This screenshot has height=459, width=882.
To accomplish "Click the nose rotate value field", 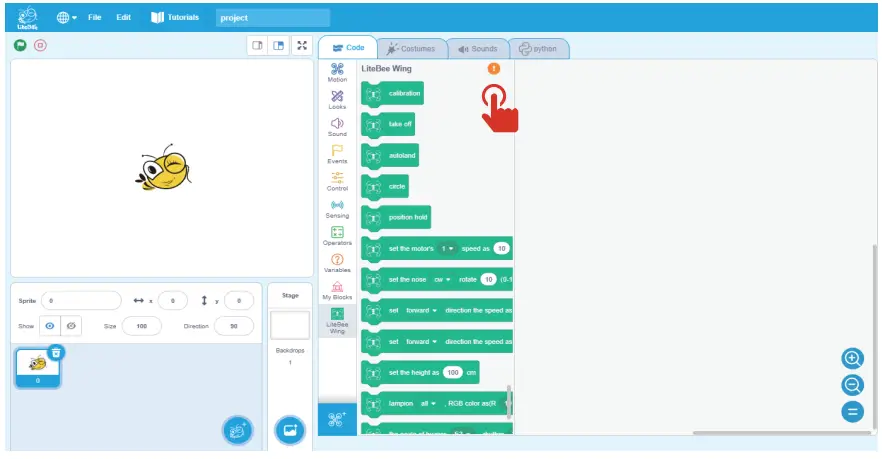I will tap(489, 280).
